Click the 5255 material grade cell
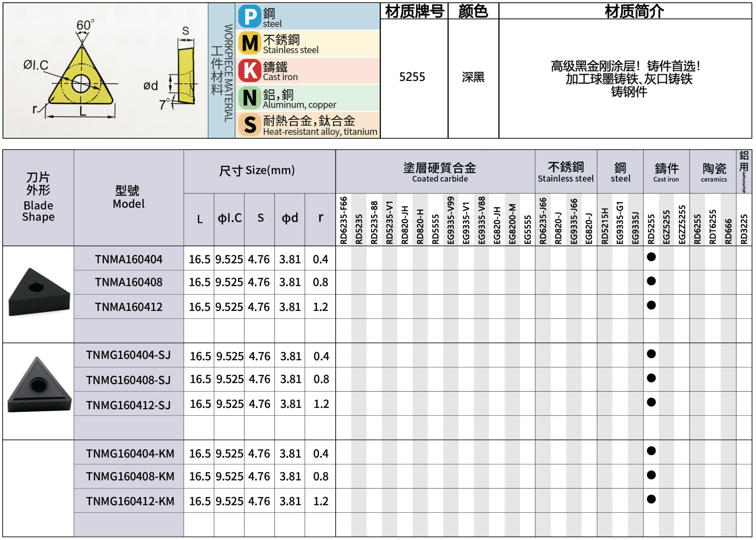 412,77
